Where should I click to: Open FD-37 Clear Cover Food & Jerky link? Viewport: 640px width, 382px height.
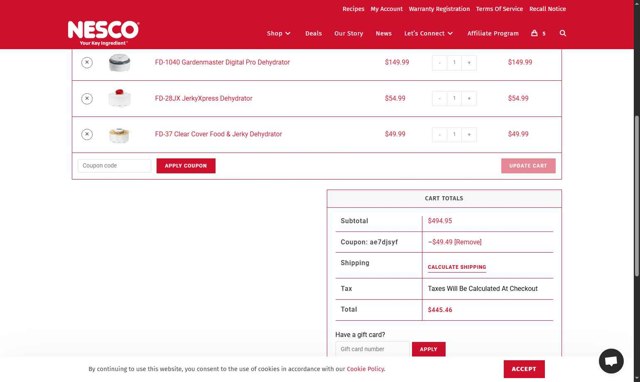click(x=218, y=134)
